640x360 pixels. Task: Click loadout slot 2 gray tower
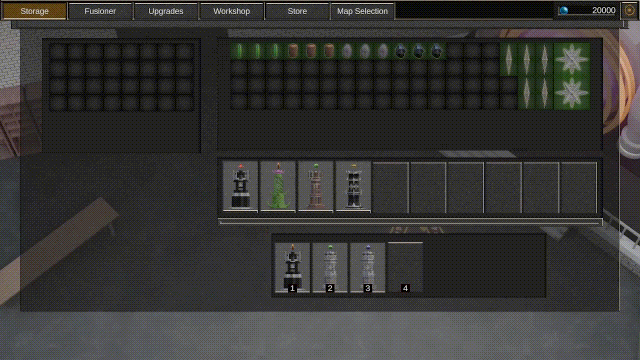[330, 268]
